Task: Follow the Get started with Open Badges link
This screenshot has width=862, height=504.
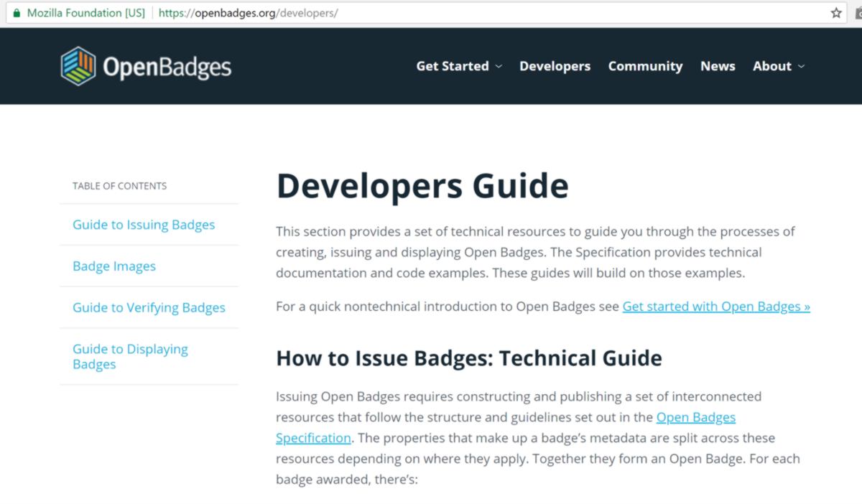Action: [716, 307]
